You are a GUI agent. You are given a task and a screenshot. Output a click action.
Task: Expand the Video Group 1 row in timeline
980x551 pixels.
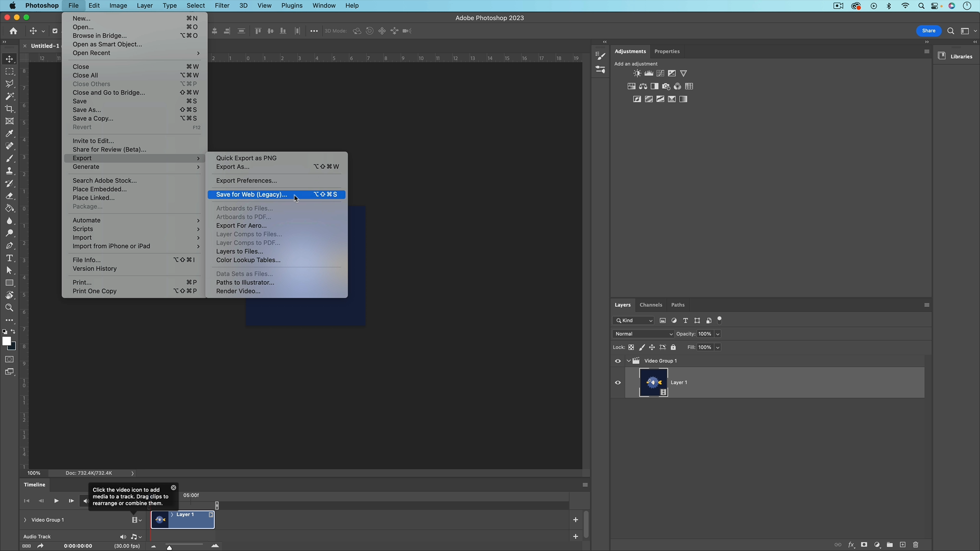[24, 520]
